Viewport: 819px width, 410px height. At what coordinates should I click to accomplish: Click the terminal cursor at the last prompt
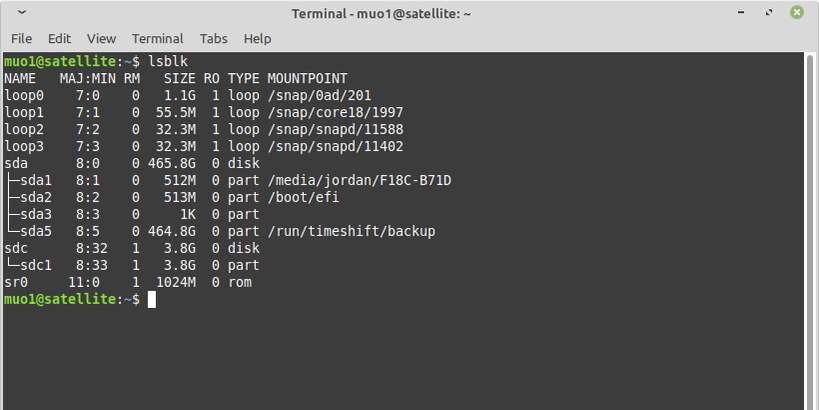tap(152, 299)
